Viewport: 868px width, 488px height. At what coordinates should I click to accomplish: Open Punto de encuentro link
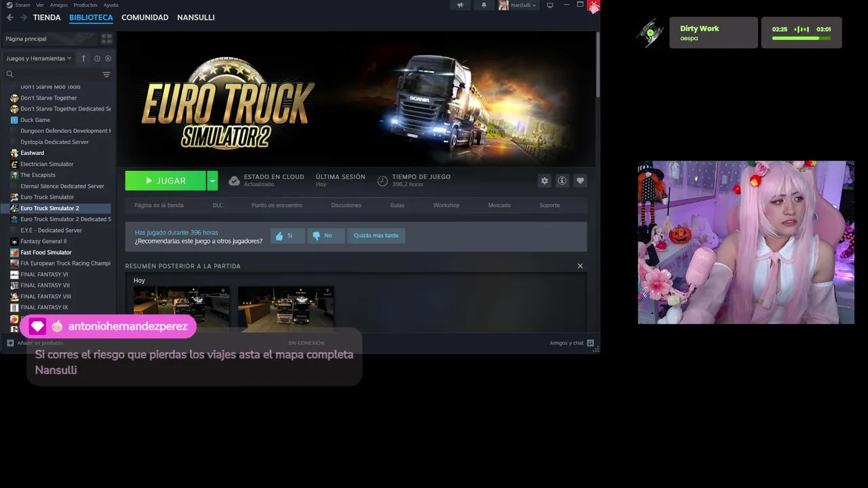277,205
